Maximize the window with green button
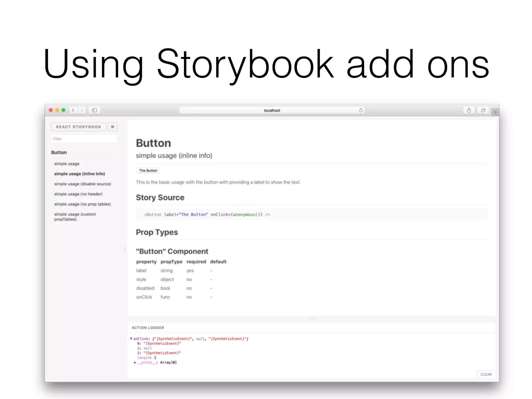Screen dimensions: 532x399 63,110
